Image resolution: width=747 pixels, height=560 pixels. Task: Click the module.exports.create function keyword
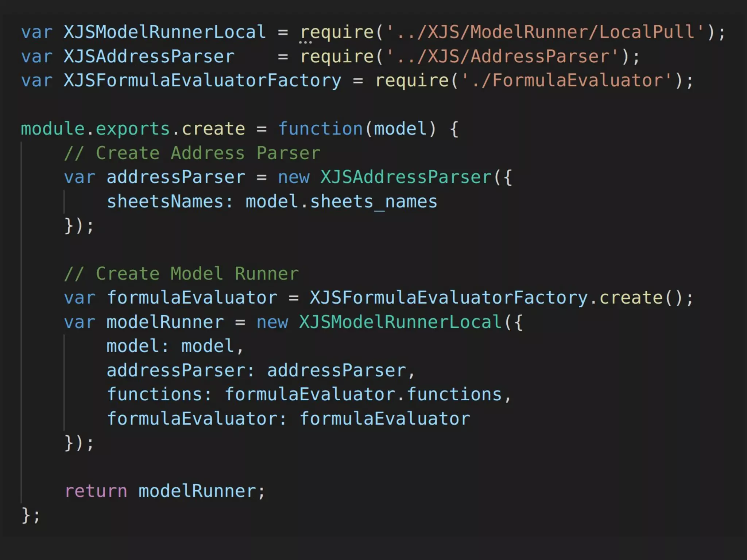coord(320,129)
